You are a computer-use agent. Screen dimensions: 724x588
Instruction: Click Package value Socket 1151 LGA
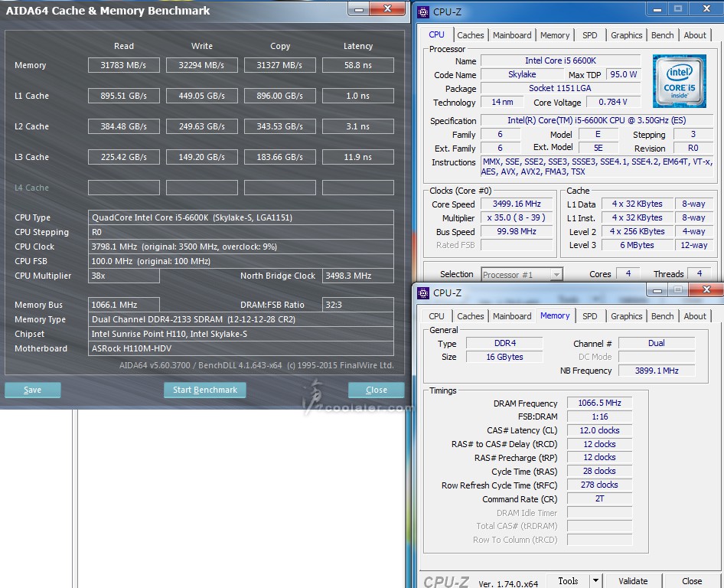click(560, 88)
